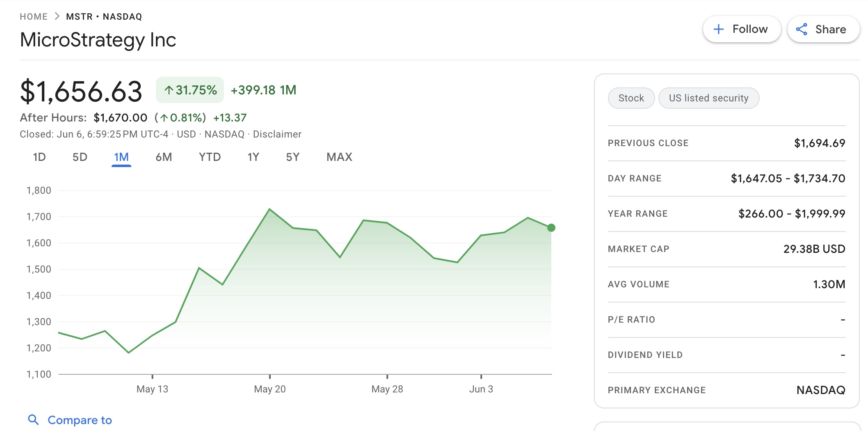Select the 1M chart range

[x=121, y=157]
